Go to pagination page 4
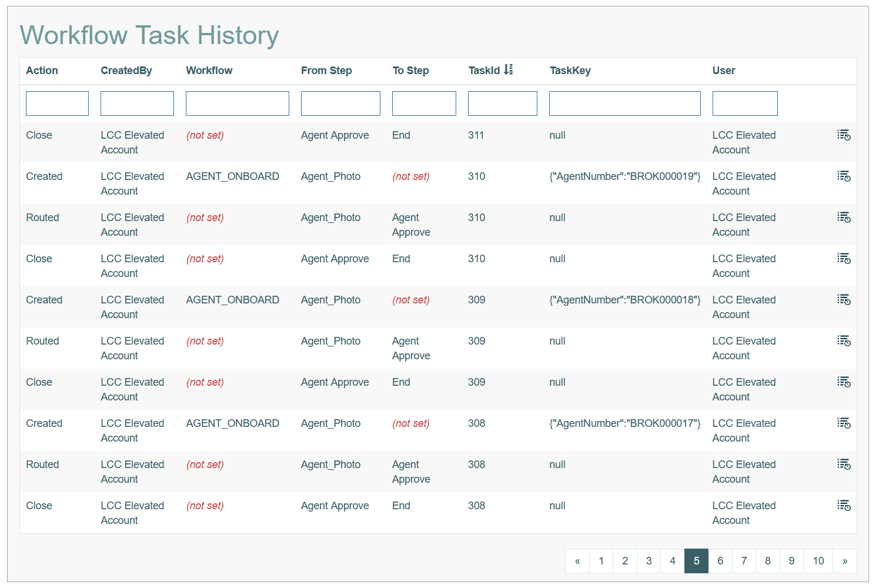879x588 pixels. 673,561
